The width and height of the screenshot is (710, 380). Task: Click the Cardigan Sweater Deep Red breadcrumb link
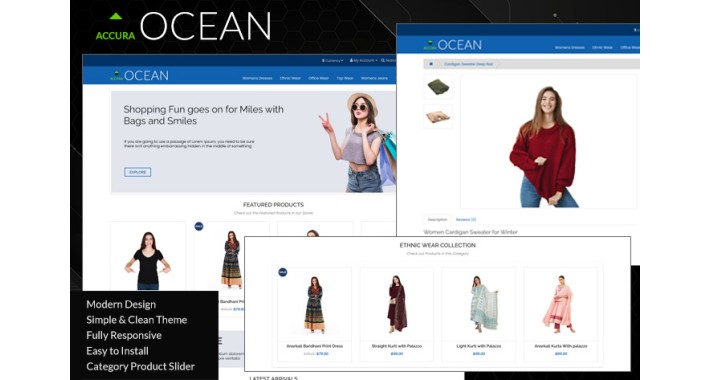(468, 64)
